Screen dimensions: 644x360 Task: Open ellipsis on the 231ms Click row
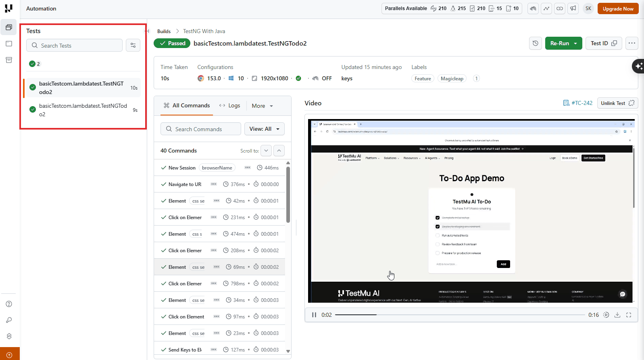pos(214,217)
